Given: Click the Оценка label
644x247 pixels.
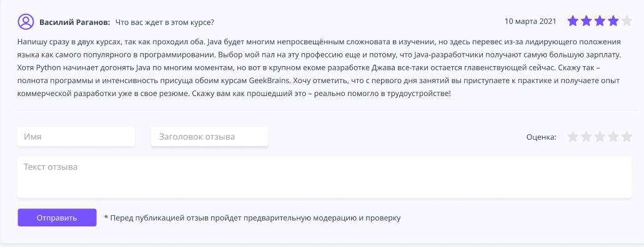Looking at the screenshot, I should (542, 137).
